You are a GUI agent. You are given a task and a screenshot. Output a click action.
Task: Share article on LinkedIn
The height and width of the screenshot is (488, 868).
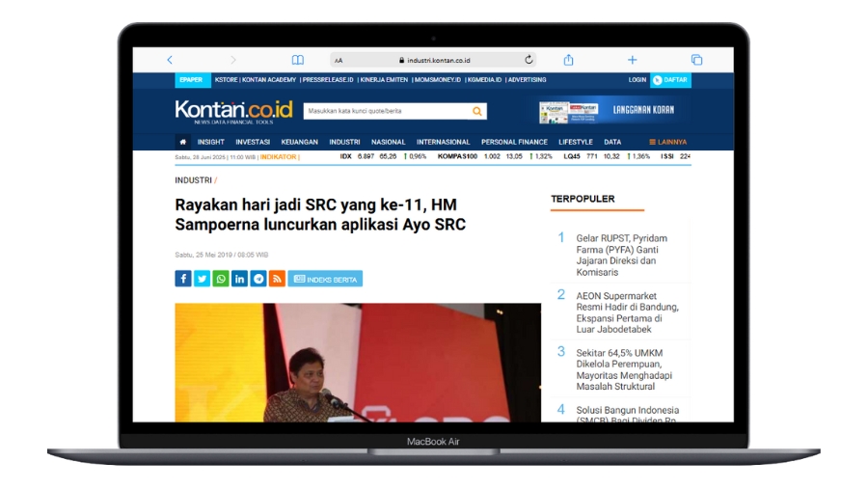240,279
